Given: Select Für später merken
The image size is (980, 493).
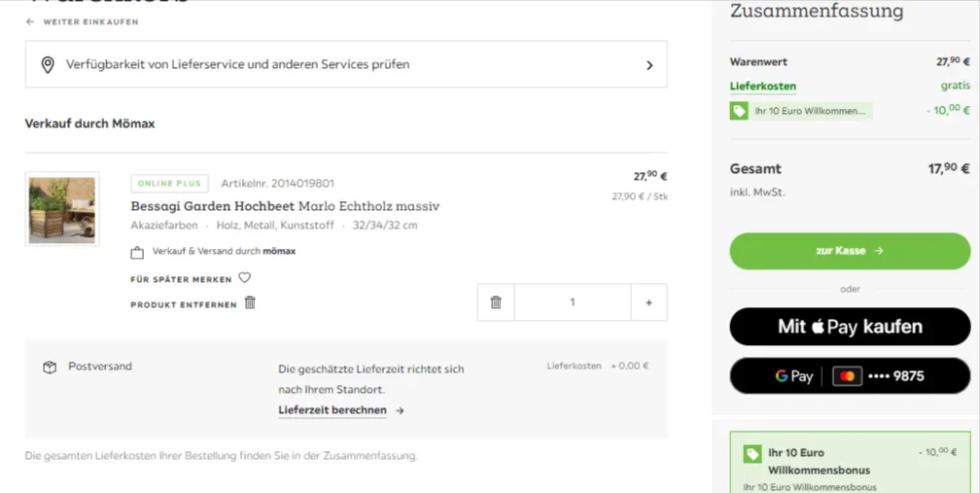Looking at the screenshot, I should click(x=181, y=279).
